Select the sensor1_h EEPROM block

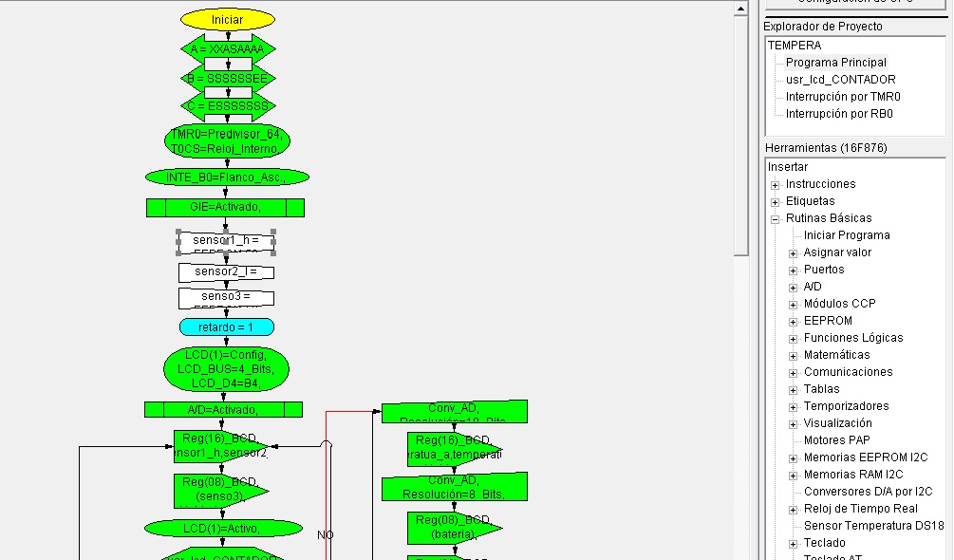(226, 241)
